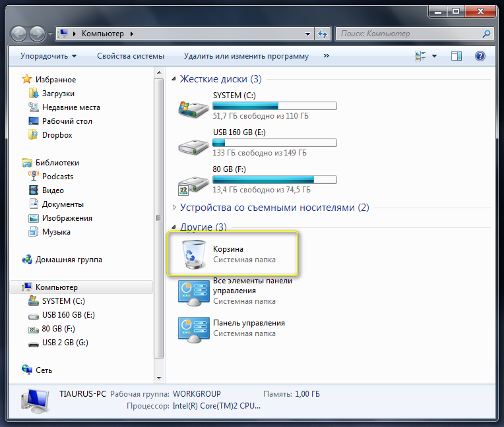Click the Сеть network icon

pos(27,370)
